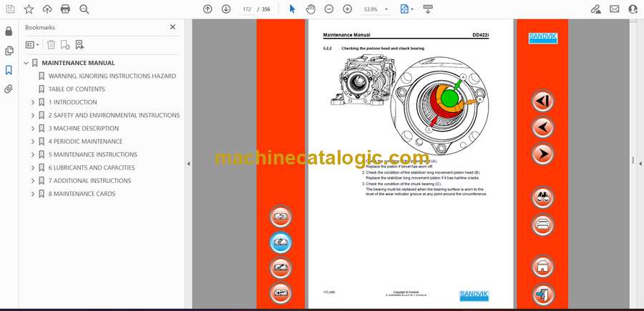Expand the right tools pane arrow
Image resolution: width=644 pixels, height=311 pixels.
pyautogui.click(x=640, y=164)
